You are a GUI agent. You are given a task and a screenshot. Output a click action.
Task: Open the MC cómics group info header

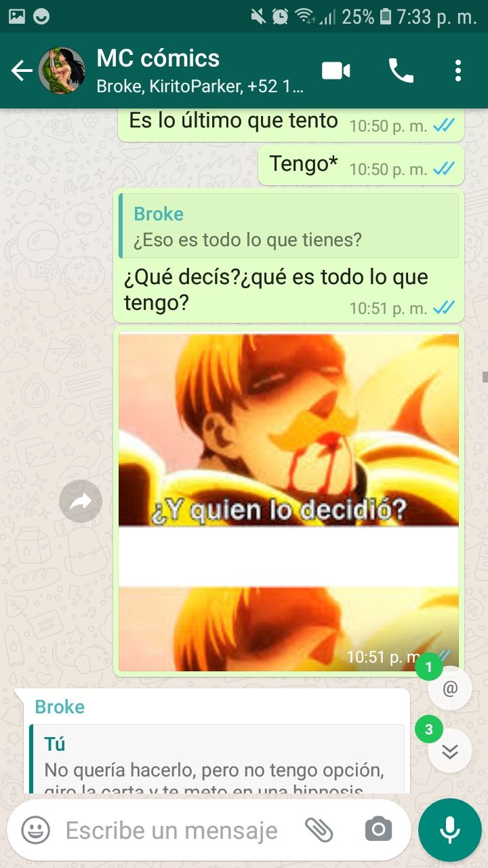click(x=200, y=71)
